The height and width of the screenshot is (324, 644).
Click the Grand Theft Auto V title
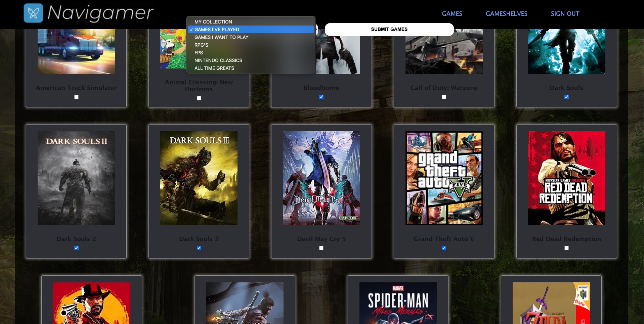[x=444, y=239]
